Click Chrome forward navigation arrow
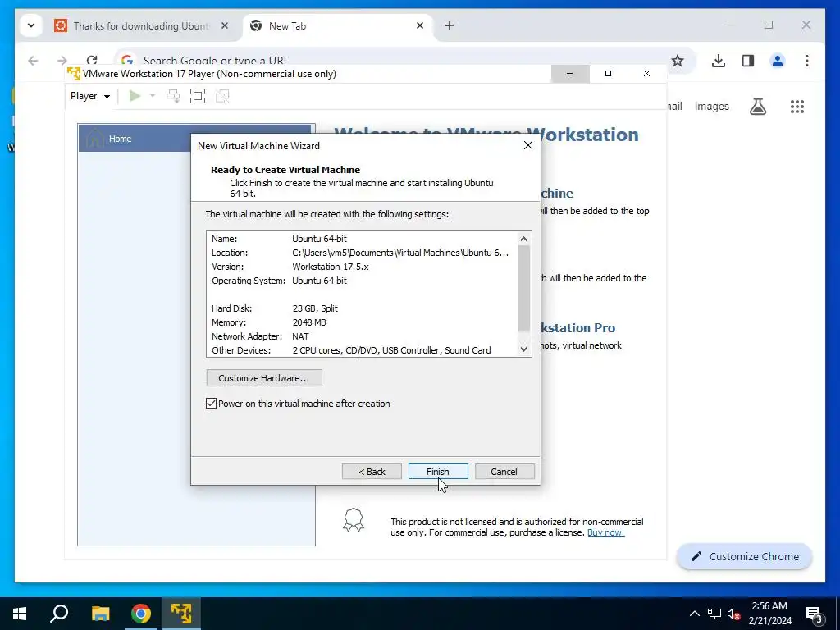The width and height of the screenshot is (840, 630). click(62, 61)
